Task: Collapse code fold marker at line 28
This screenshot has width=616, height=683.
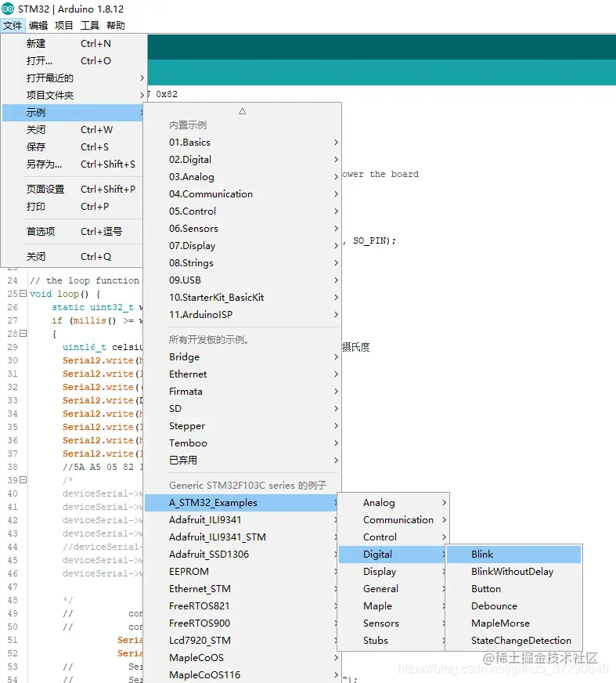Action: (23, 333)
